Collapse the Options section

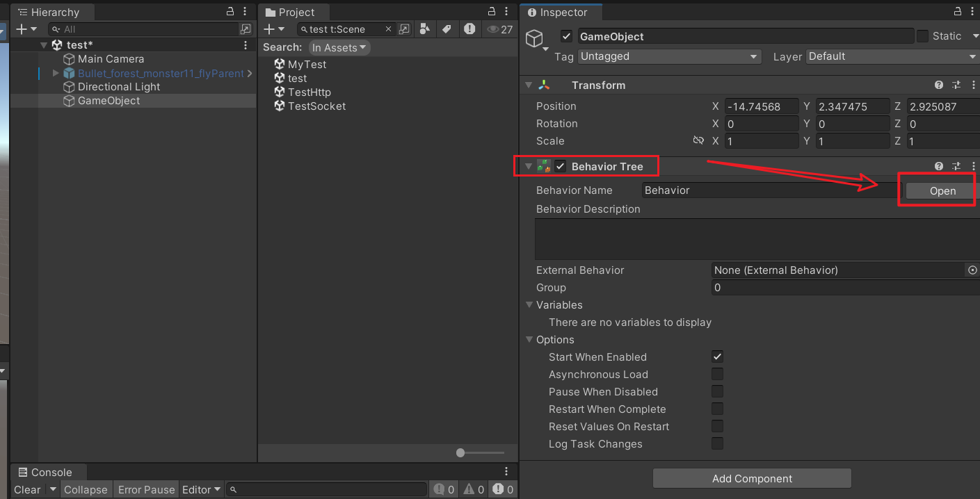click(x=529, y=340)
